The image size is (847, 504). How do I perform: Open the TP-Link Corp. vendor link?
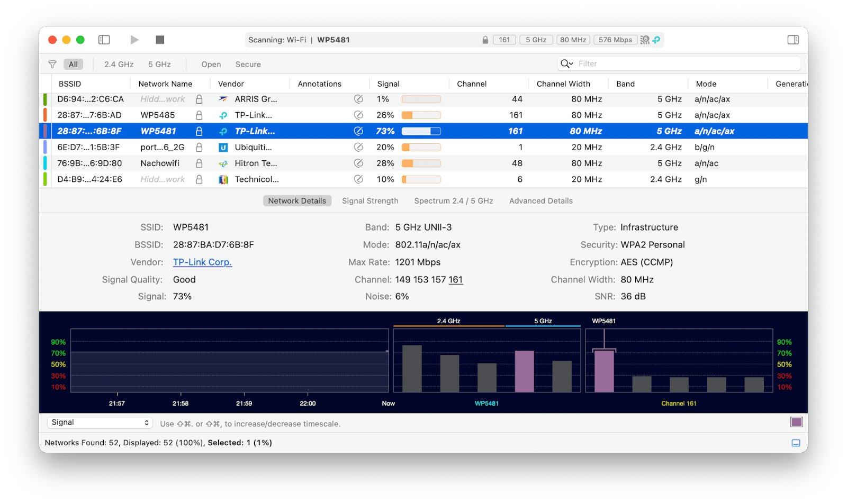pos(202,262)
